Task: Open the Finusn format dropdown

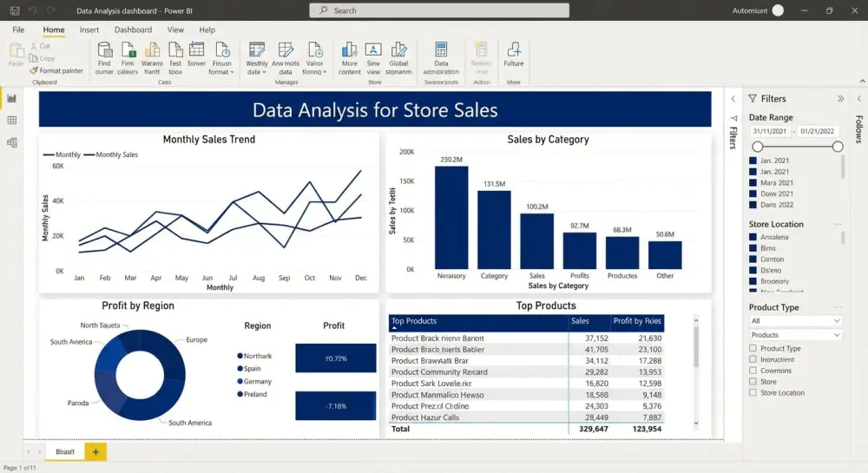Action: pyautogui.click(x=222, y=58)
